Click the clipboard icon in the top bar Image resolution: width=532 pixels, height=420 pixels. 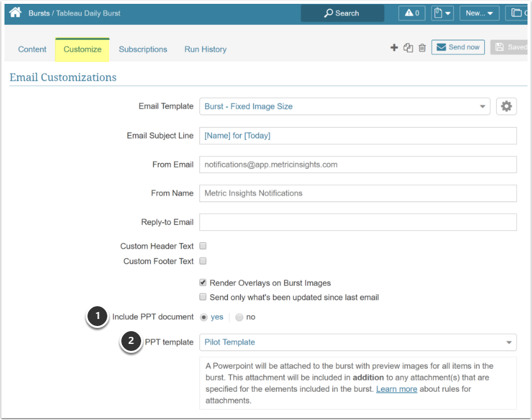[x=438, y=12]
